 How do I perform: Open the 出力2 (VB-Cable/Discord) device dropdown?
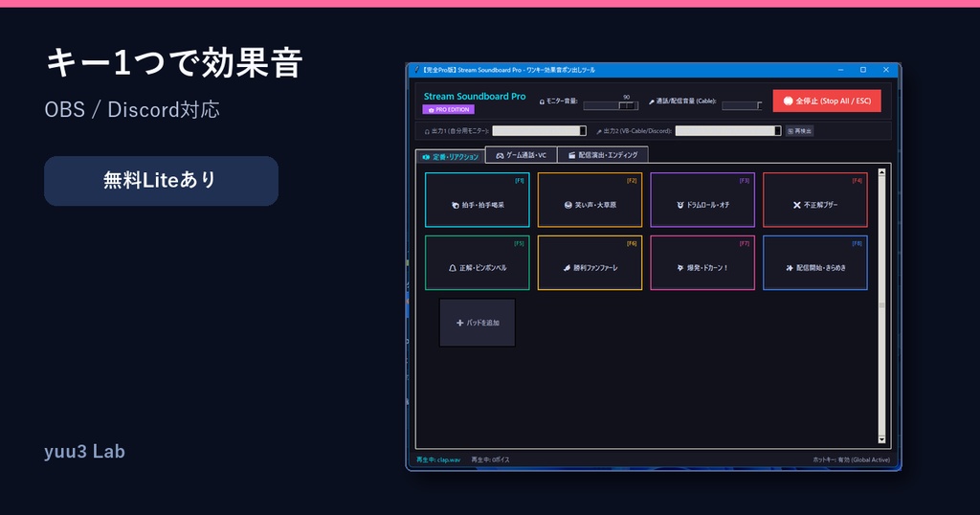pyautogui.click(x=728, y=130)
